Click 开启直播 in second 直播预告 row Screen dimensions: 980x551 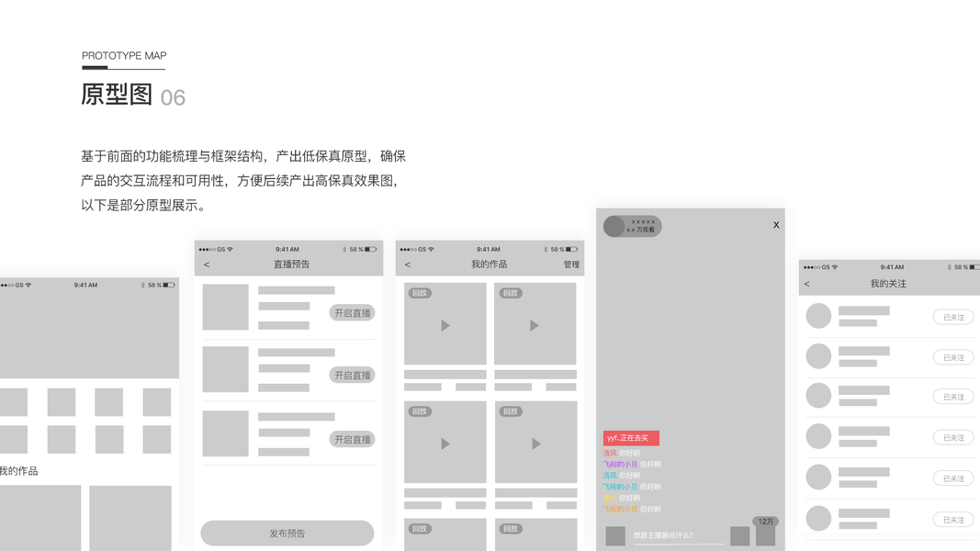352,375
